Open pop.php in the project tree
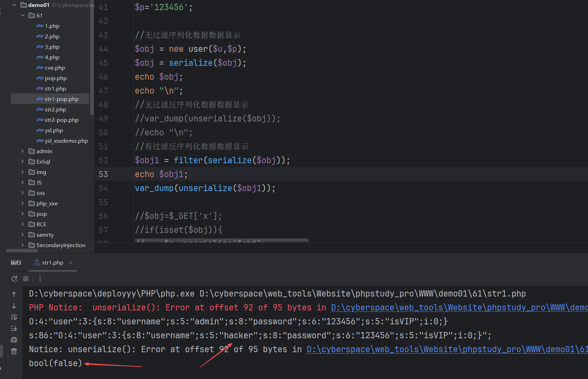The width and height of the screenshot is (588, 379). coord(56,78)
